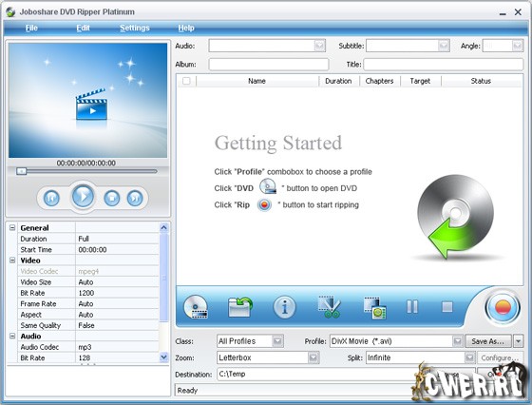Click the Name column header
This screenshot has width=532, height=405.
(x=256, y=81)
